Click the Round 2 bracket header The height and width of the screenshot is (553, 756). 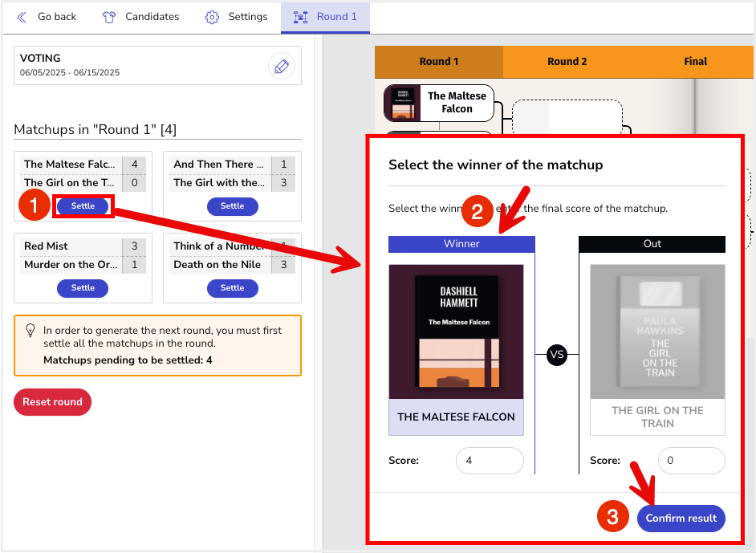click(567, 62)
